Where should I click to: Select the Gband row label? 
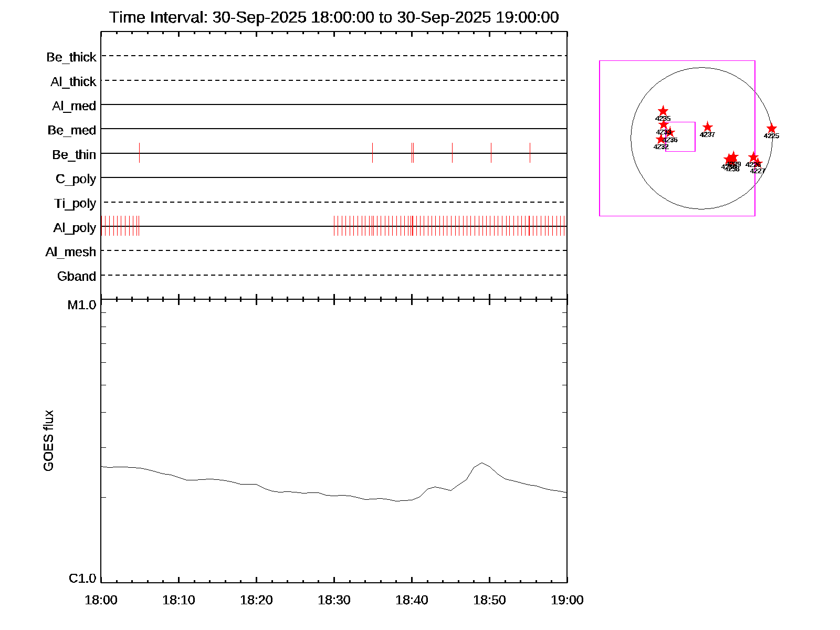pos(77,276)
